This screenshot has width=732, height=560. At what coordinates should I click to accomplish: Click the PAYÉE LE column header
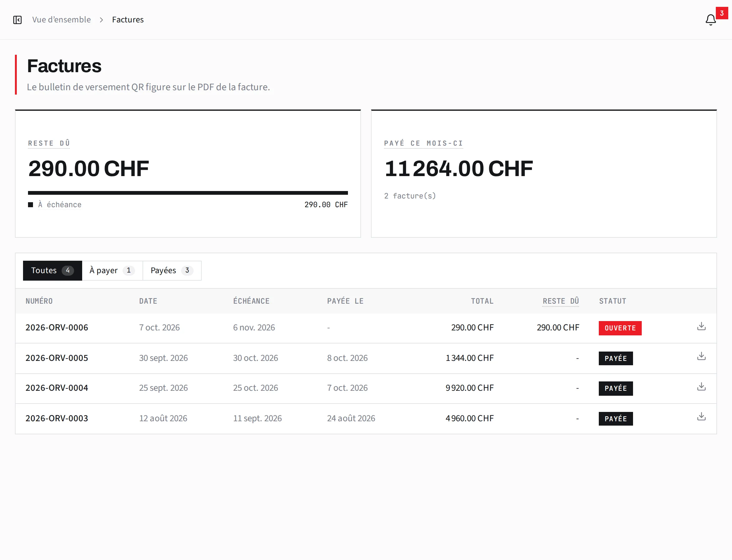click(x=345, y=301)
